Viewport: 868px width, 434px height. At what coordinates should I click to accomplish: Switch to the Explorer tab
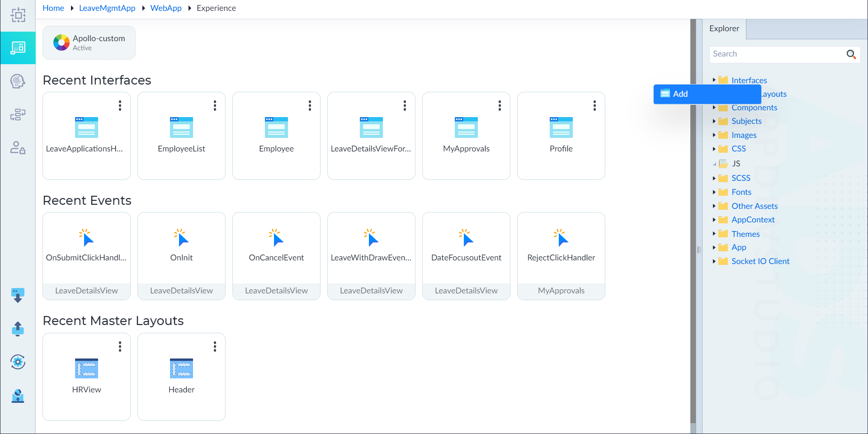[724, 28]
